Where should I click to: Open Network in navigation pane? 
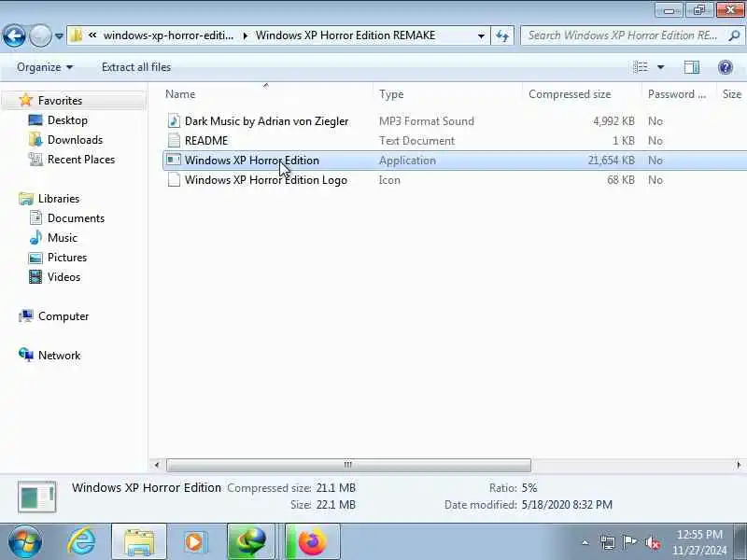pos(59,356)
